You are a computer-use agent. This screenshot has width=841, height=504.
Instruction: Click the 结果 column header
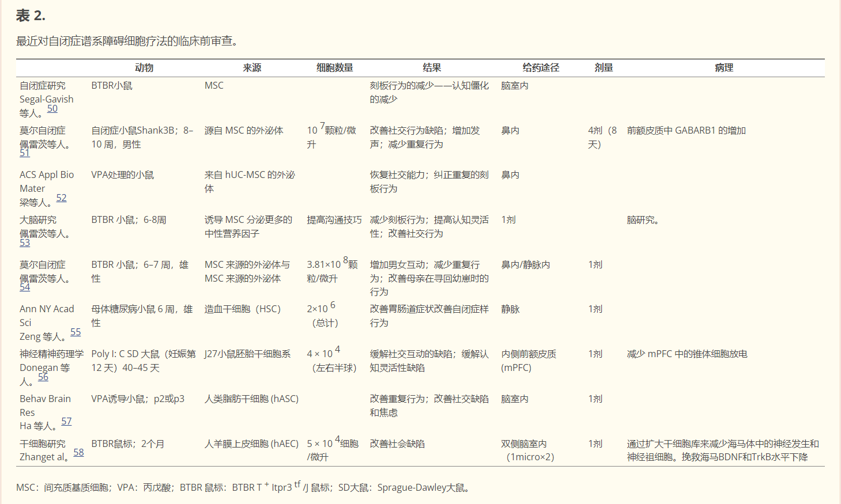431,67
